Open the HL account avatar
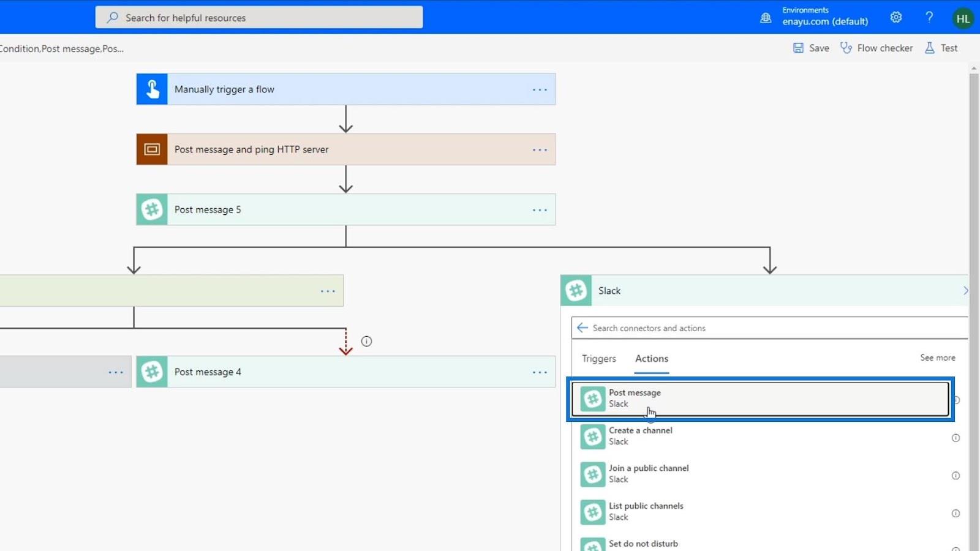980x551 pixels. [x=963, y=18]
